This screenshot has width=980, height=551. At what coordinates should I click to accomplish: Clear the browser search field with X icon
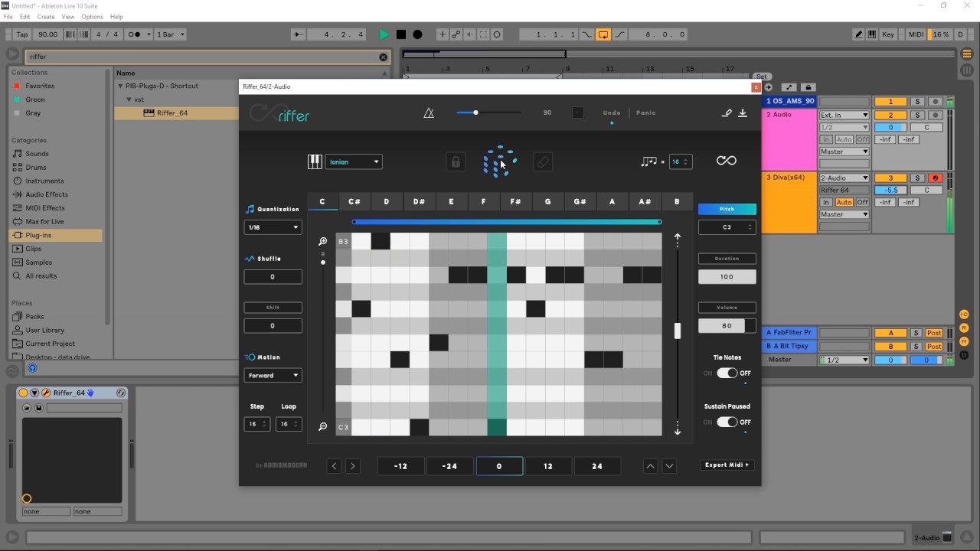pos(384,57)
